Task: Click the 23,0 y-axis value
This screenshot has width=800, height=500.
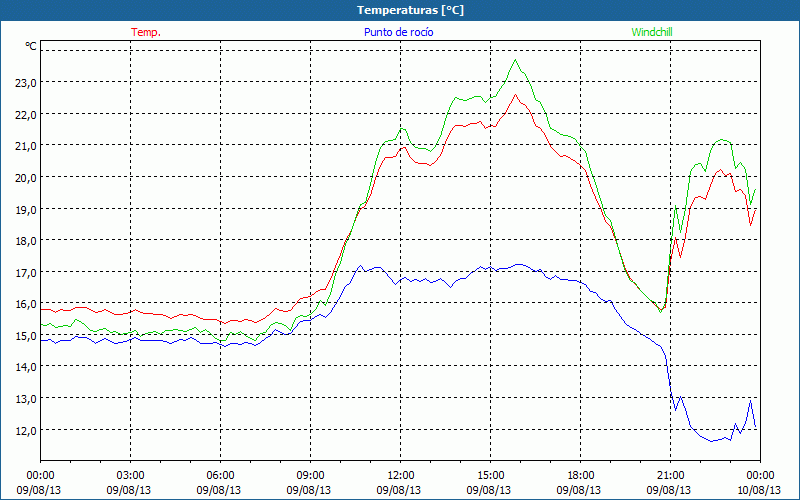Action: tap(26, 83)
